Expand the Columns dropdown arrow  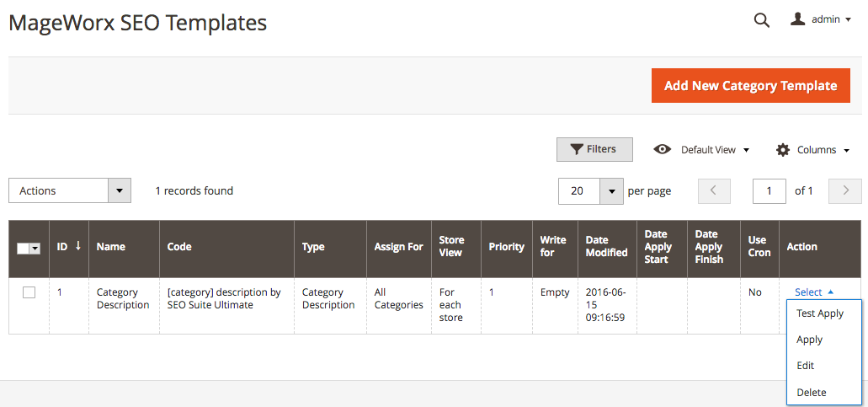tap(846, 150)
